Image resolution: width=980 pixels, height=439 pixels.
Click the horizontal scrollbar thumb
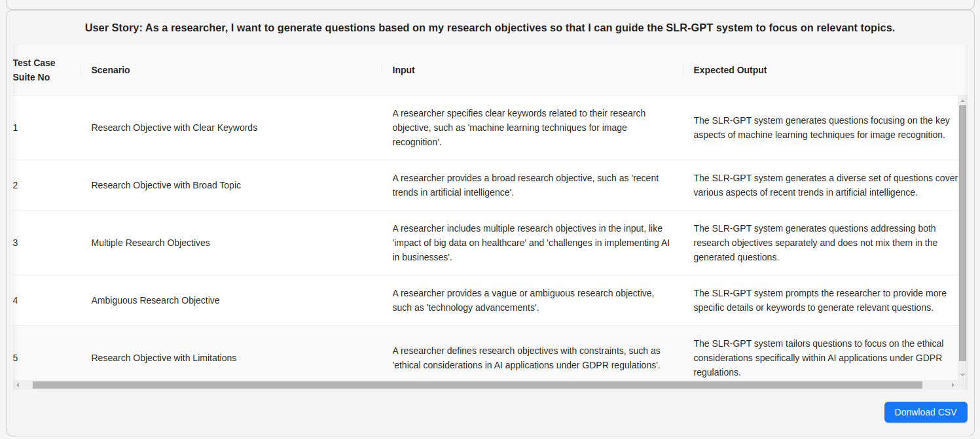tap(477, 385)
